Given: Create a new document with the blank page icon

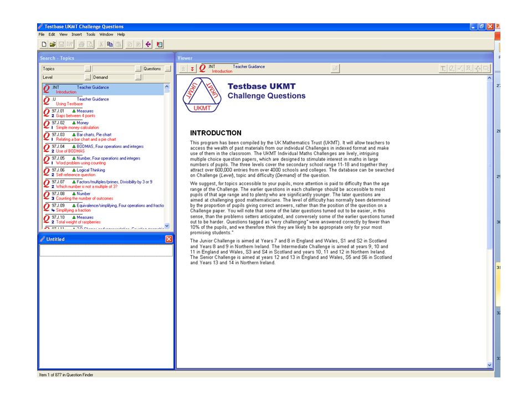Looking at the screenshot, I should [44, 44].
